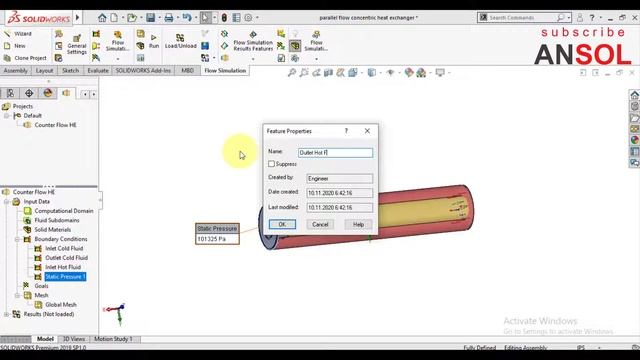Undo the last action with the Undo icon
Viewport: 640px width, 360px height.
(x=187, y=18)
